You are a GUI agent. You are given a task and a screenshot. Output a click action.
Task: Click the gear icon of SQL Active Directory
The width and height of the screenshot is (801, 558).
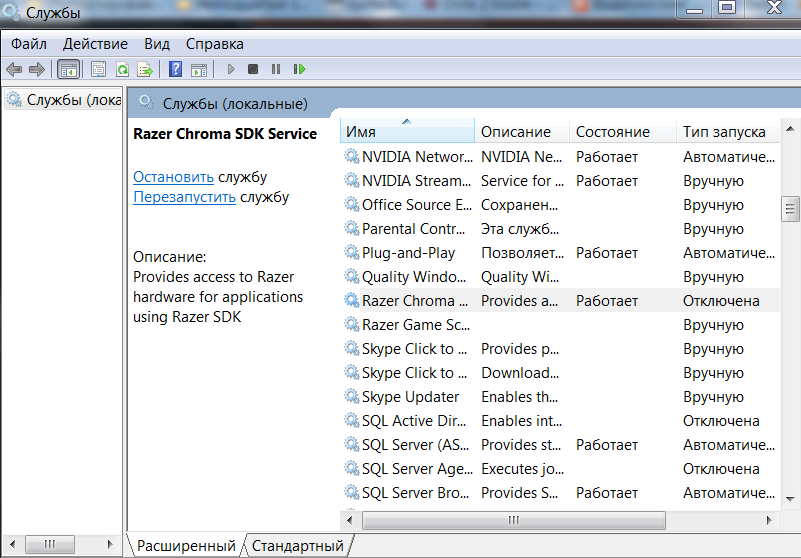(351, 420)
